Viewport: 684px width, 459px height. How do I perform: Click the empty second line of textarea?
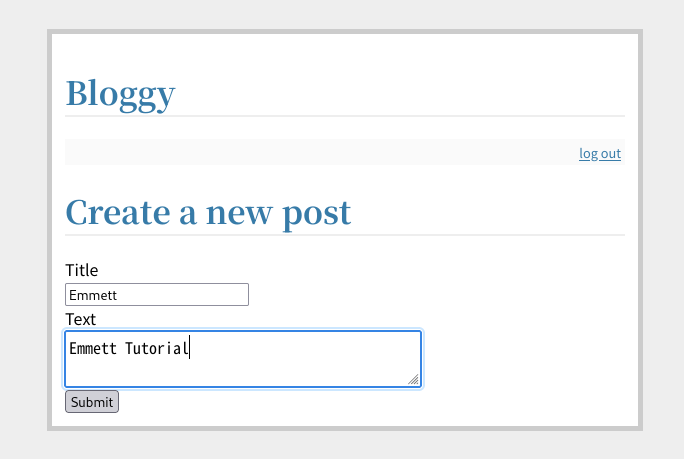200,371
